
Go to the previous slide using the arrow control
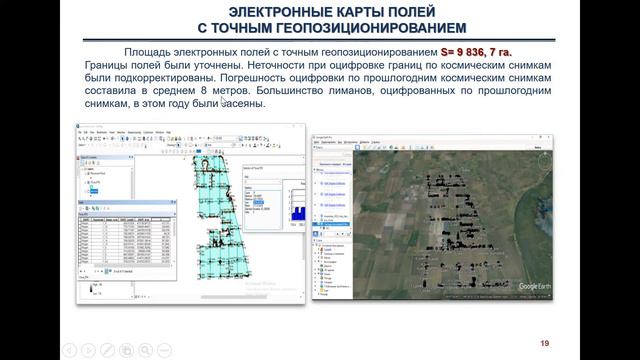[70, 350]
